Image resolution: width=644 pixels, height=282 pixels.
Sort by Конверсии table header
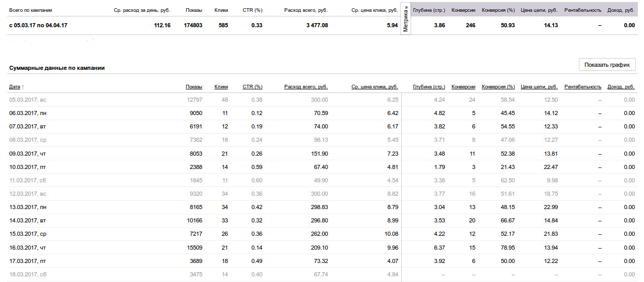click(x=463, y=87)
